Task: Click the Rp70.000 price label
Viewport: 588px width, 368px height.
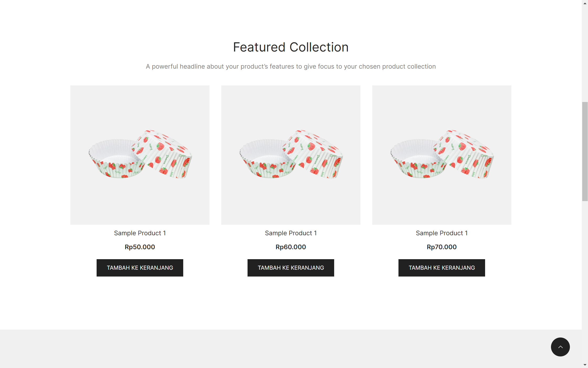Action: coord(442,247)
